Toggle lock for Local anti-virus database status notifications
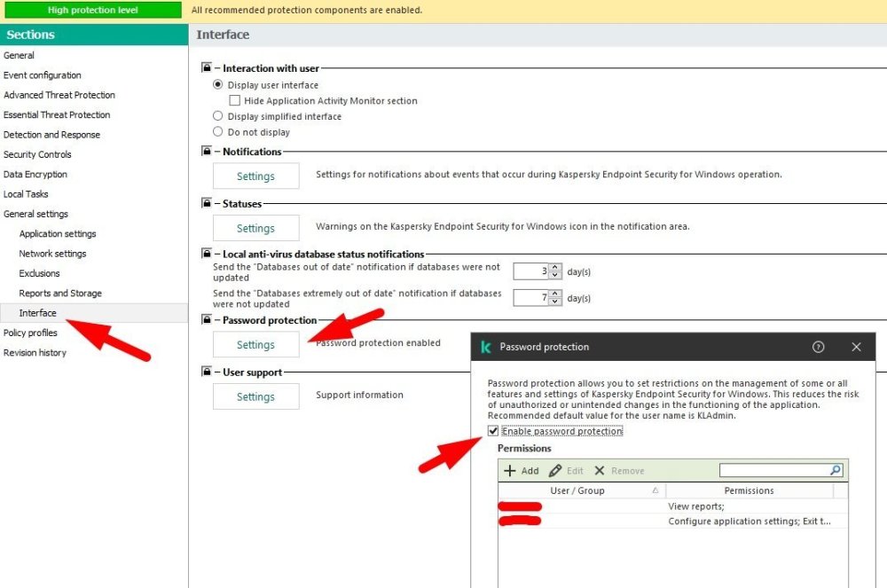The image size is (887, 588). pos(207,254)
